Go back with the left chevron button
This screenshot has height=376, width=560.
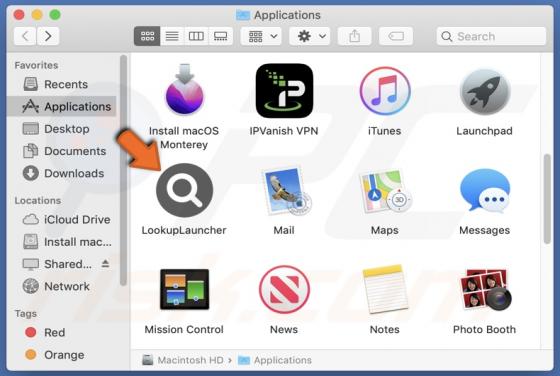25,36
